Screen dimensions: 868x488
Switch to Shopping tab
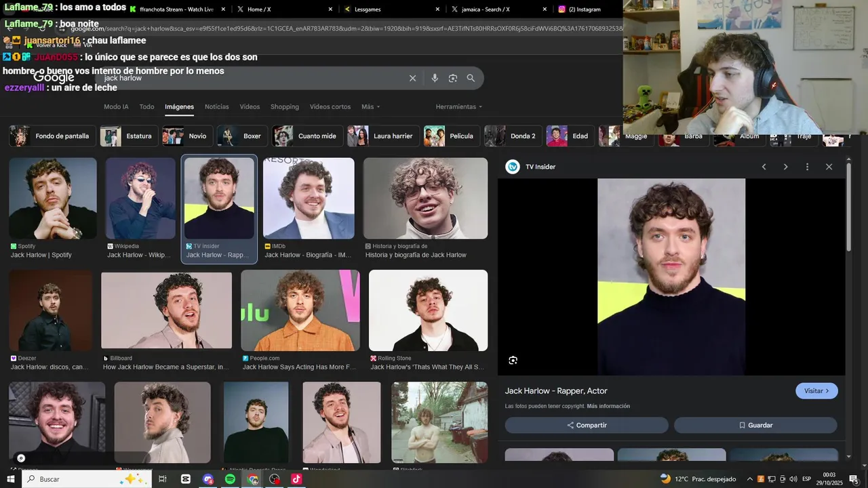coord(285,107)
